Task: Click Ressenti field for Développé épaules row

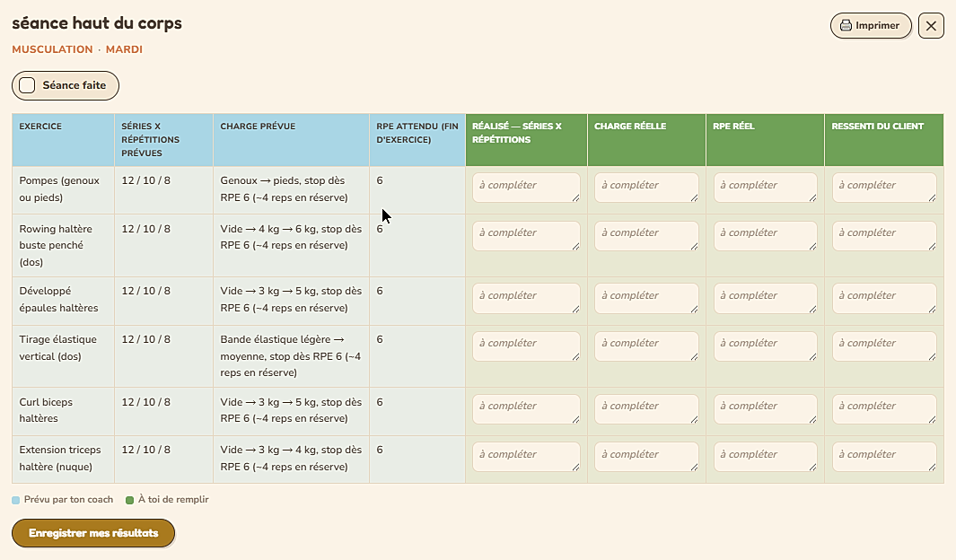Action: 884,299
